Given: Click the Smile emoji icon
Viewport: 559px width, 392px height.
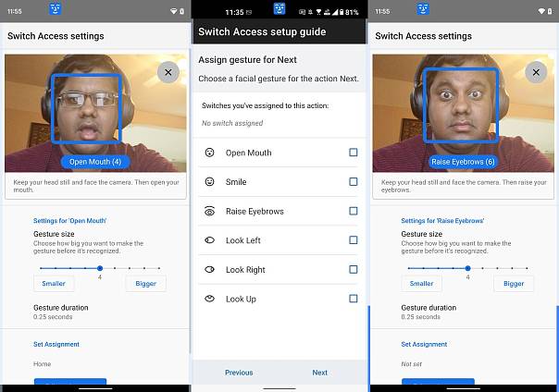Looking at the screenshot, I should point(210,182).
